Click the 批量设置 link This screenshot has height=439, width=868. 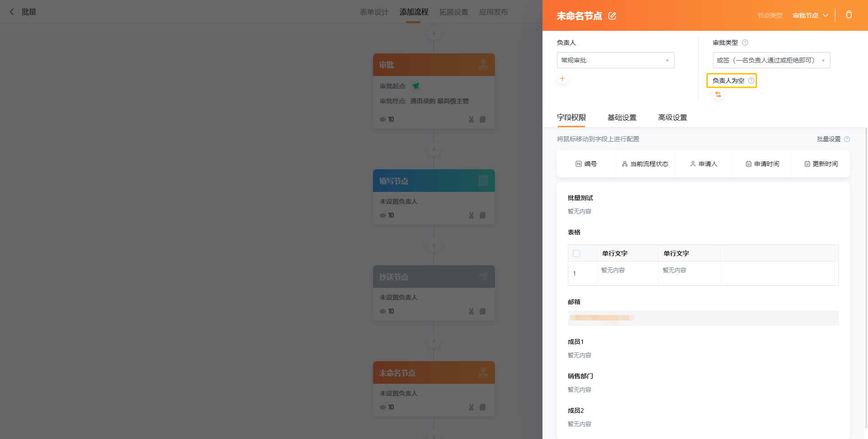pos(828,139)
